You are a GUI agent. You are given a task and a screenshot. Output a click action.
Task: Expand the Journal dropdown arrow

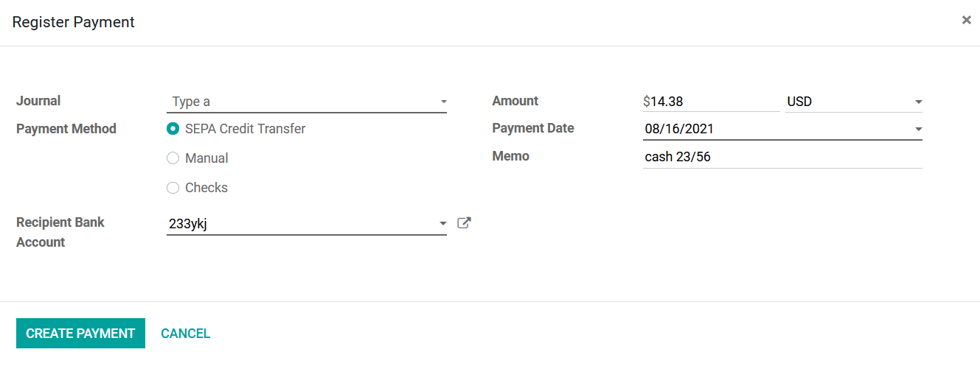click(443, 102)
